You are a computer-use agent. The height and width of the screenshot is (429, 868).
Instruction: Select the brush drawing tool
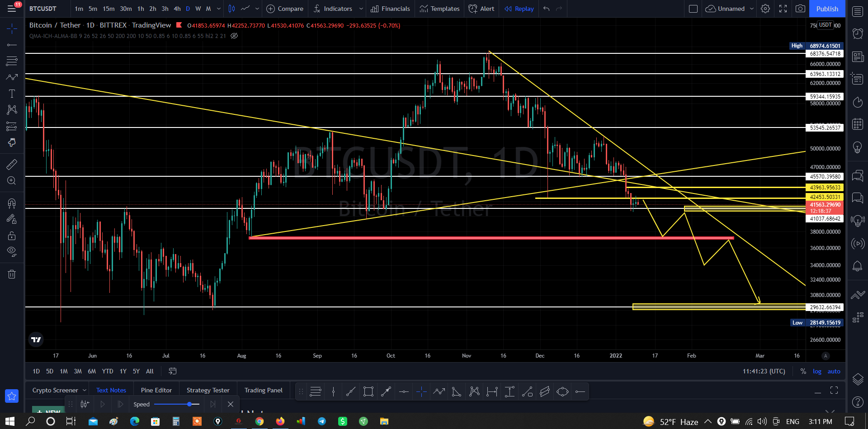point(12,77)
